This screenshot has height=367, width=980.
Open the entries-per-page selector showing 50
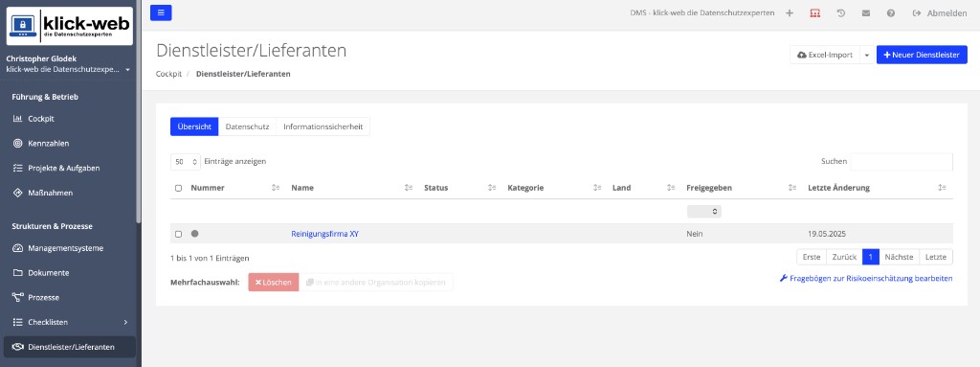point(186,162)
